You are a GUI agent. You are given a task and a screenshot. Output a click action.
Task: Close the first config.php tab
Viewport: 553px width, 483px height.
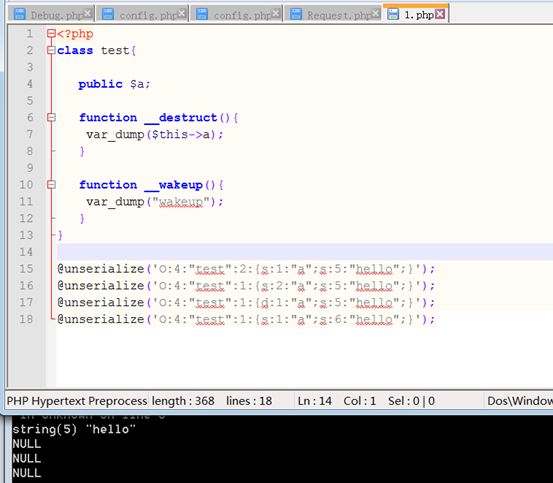(182, 13)
